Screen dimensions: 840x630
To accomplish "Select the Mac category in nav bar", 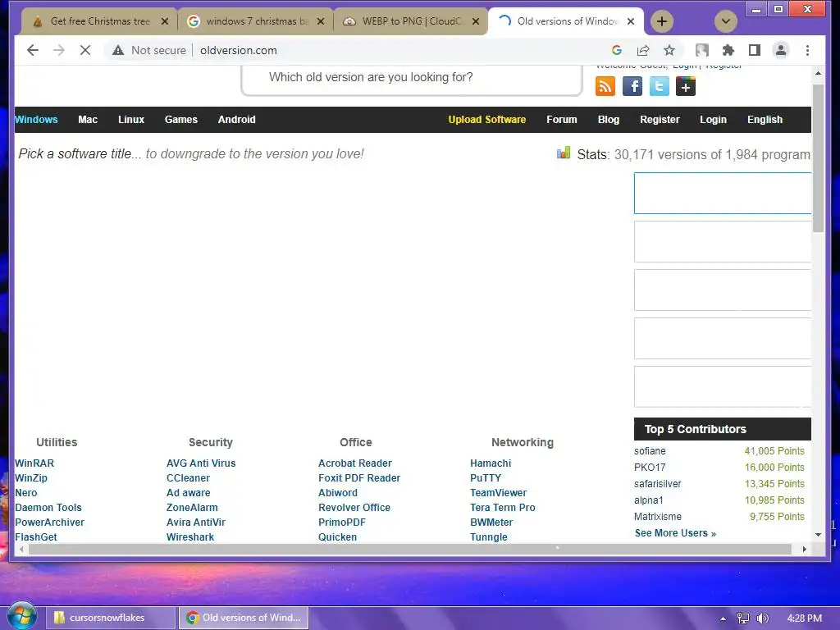I will [88, 120].
